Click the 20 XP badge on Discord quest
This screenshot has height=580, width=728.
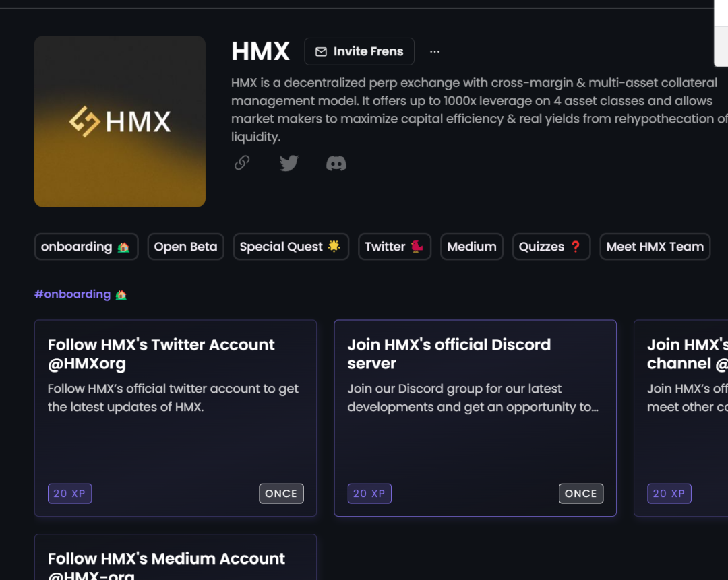point(369,494)
